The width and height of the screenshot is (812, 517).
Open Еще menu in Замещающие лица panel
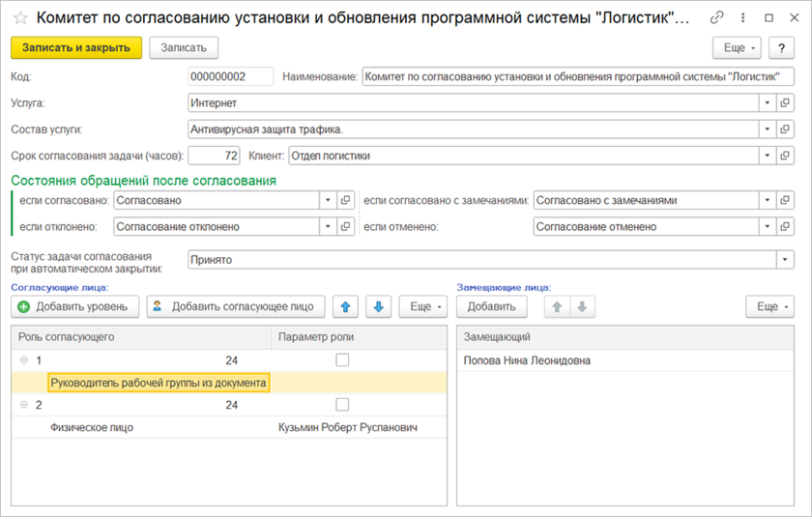click(x=769, y=306)
